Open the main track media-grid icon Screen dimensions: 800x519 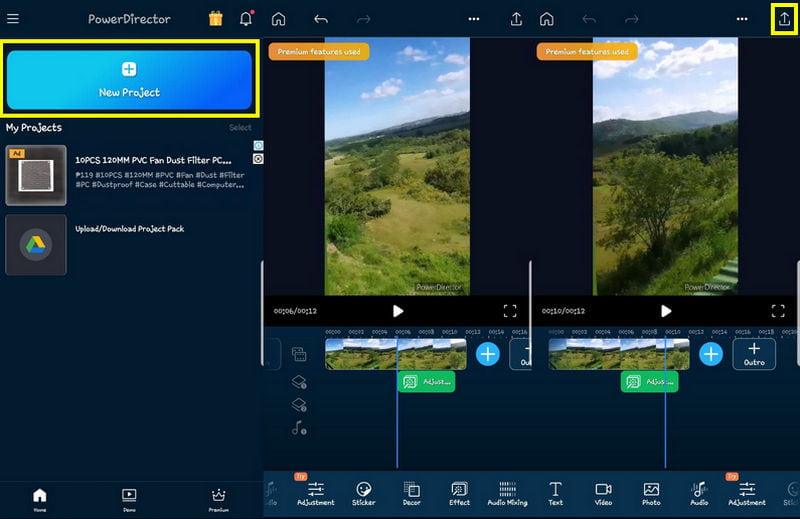click(299, 354)
